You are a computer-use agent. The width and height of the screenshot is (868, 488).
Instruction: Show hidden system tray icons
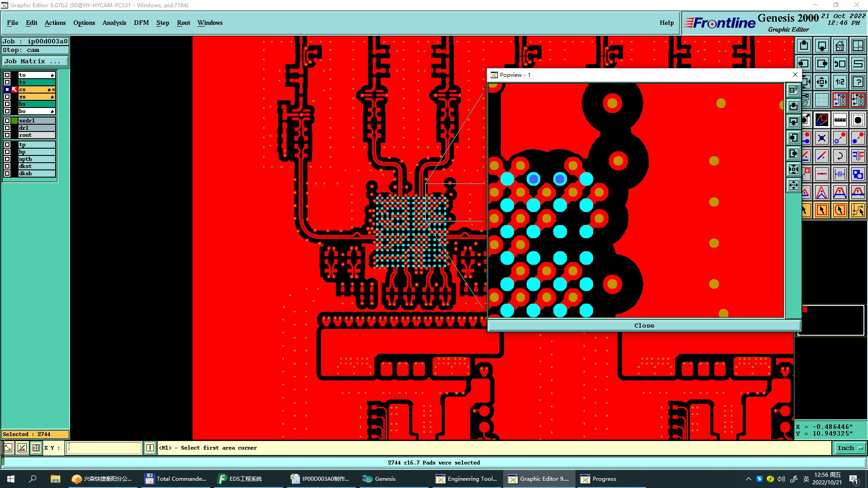point(748,479)
